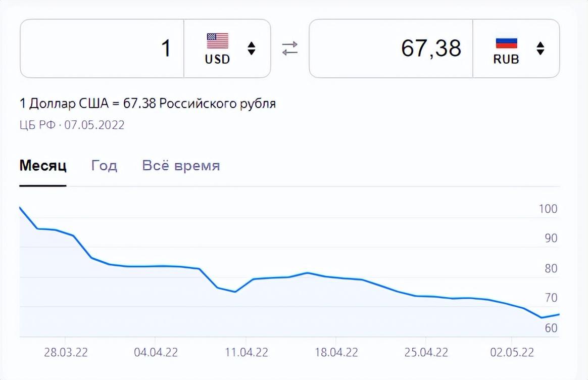Click the 100 value label on the chart
Viewport: 588px width, 380px height.
coord(547,209)
